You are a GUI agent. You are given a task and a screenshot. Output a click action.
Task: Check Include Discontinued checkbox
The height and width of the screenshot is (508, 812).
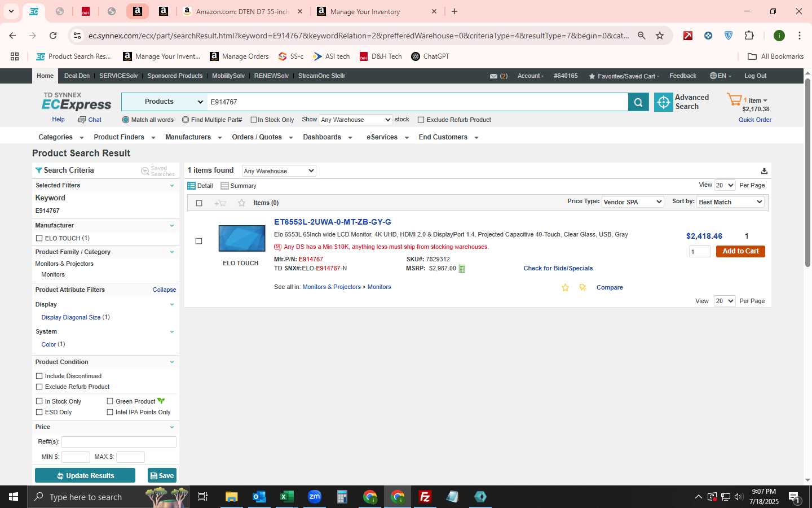(x=39, y=376)
